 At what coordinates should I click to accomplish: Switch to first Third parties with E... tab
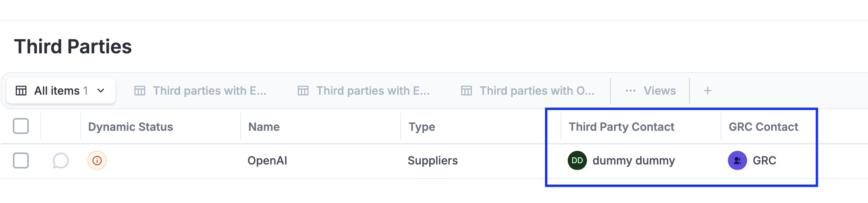[x=209, y=91]
